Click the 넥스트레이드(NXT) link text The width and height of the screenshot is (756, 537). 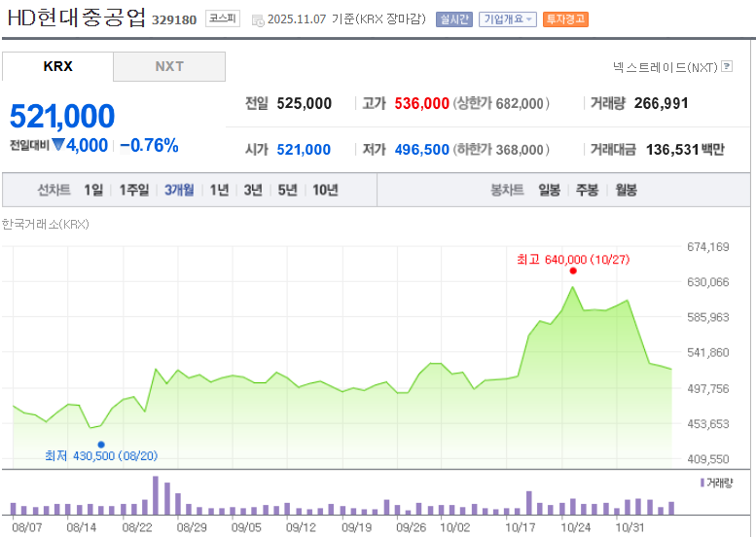tap(666, 67)
